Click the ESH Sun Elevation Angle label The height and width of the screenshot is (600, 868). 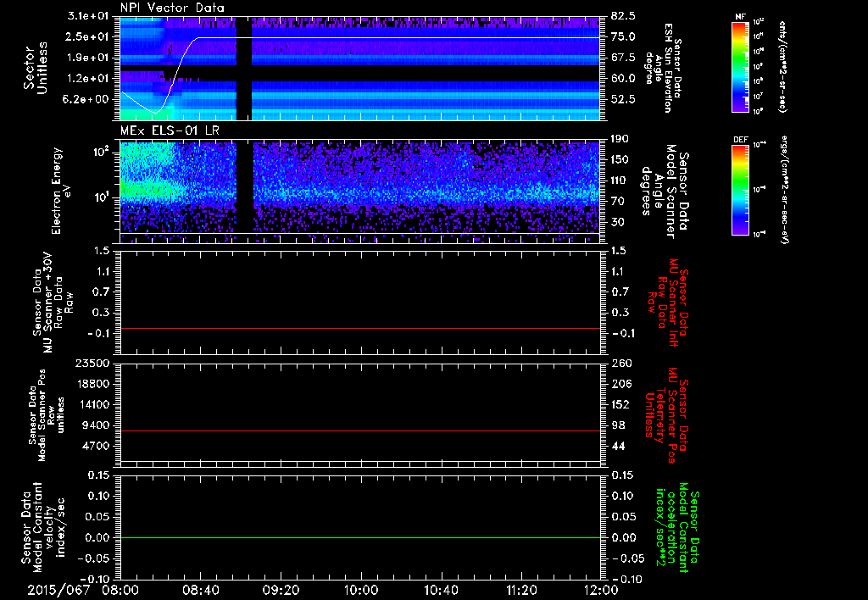(664, 68)
